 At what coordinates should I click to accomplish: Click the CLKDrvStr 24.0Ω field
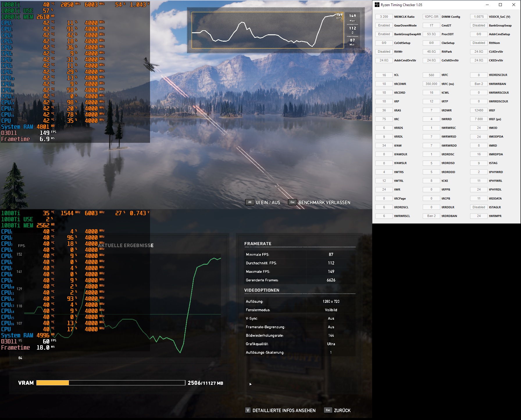click(x=479, y=51)
